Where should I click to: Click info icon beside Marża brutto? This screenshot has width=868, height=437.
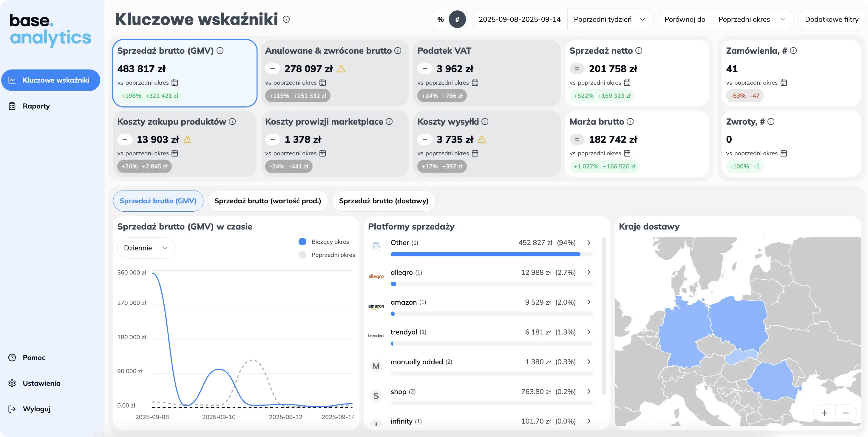(x=630, y=122)
